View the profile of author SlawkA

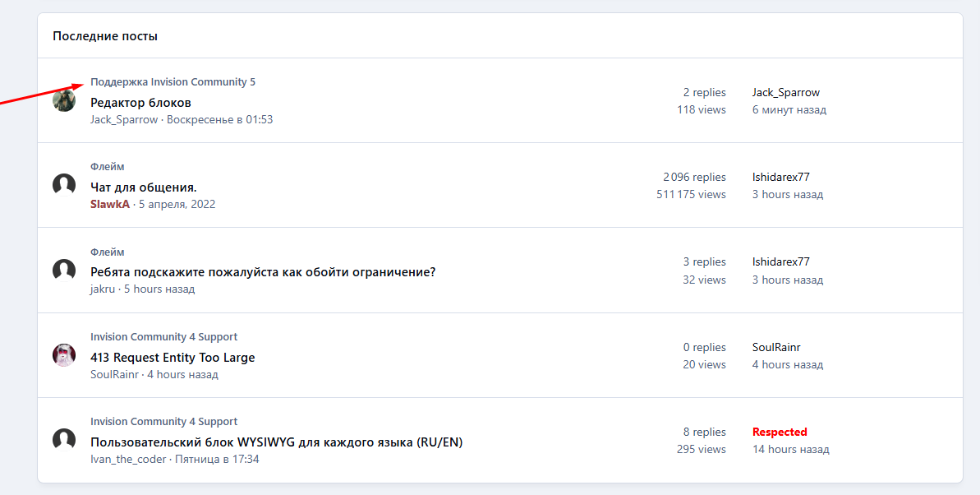point(110,204)
